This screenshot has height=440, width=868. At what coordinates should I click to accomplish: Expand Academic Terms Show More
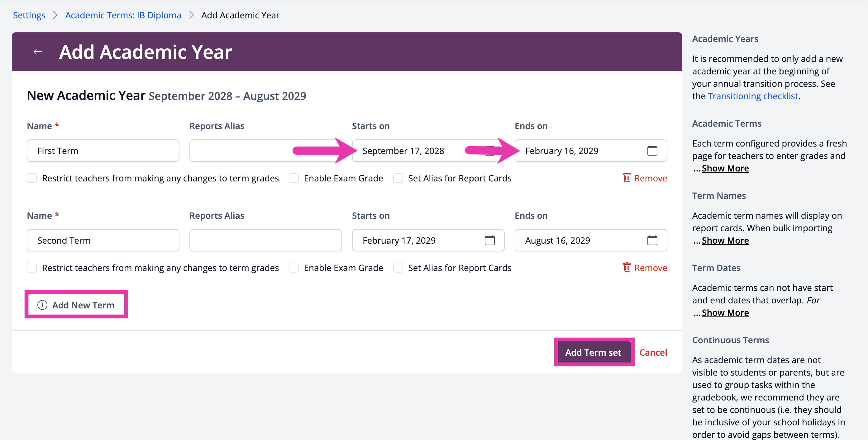(725, 168)
